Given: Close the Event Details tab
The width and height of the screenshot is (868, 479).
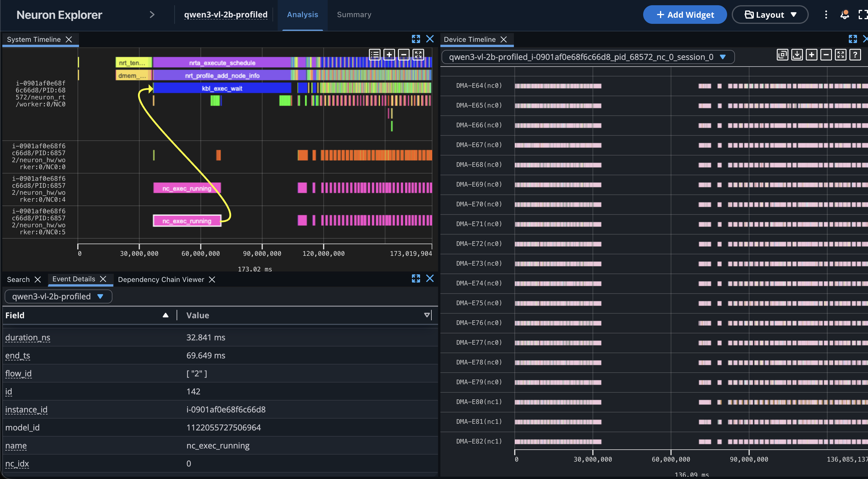Looking at the screenshot, I should coord(103,279).
